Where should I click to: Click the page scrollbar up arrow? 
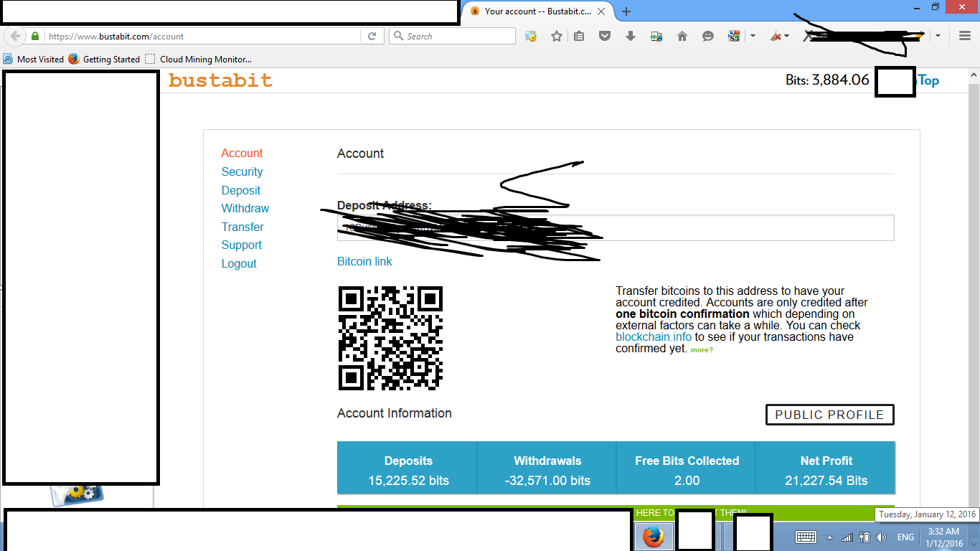974,75
